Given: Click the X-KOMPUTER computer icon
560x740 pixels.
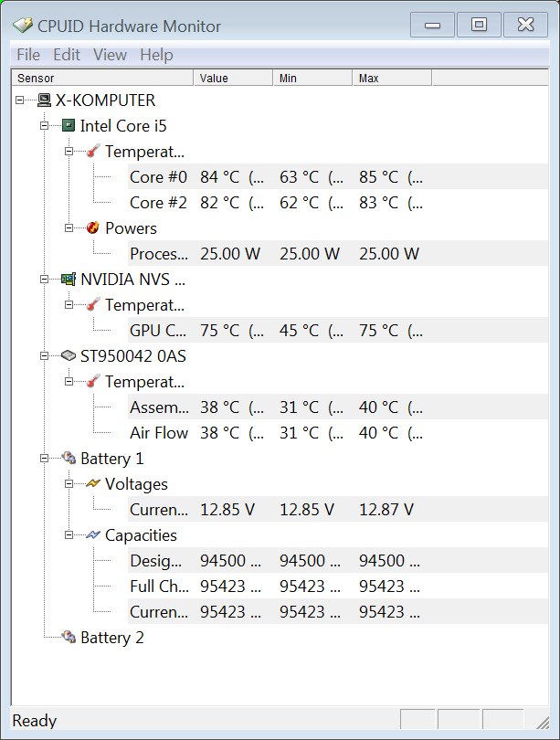Looking at the screenshot, I should 44,100.
